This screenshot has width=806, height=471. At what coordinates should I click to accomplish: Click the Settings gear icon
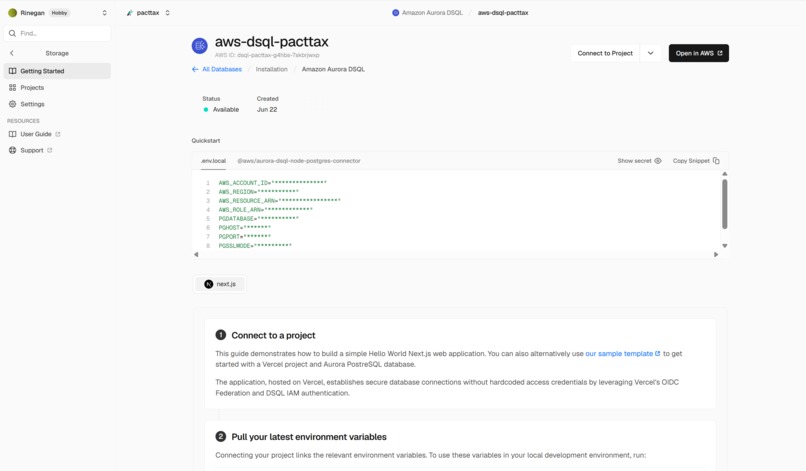pos(12,104)
